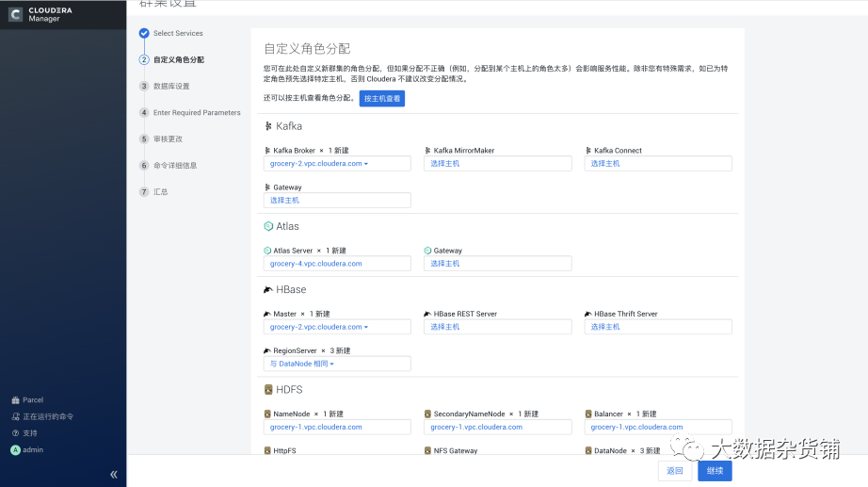Choose host for Atlas Gateway
Viewport: 868px width, 487px height.
point(498,263)
